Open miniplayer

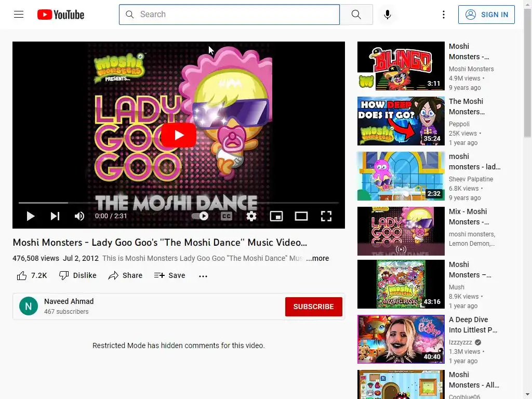276,216
